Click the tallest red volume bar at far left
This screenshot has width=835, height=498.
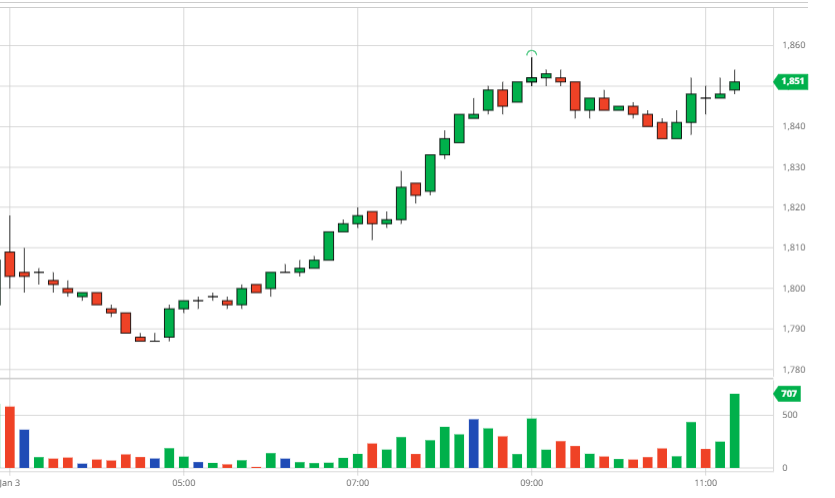pyautogui.click(x=10, y=437)
